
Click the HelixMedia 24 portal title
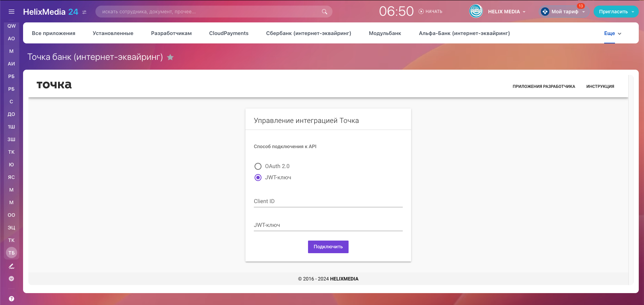coord(51,12)
